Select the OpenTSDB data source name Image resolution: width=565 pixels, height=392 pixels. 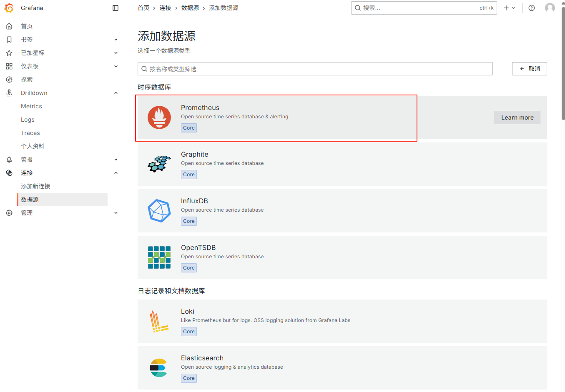[198, 247]
